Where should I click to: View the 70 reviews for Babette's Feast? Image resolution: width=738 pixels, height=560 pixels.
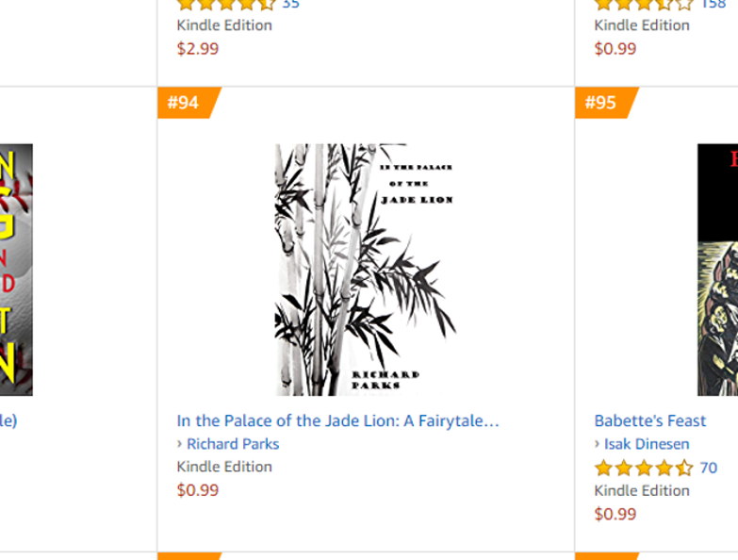708,468
